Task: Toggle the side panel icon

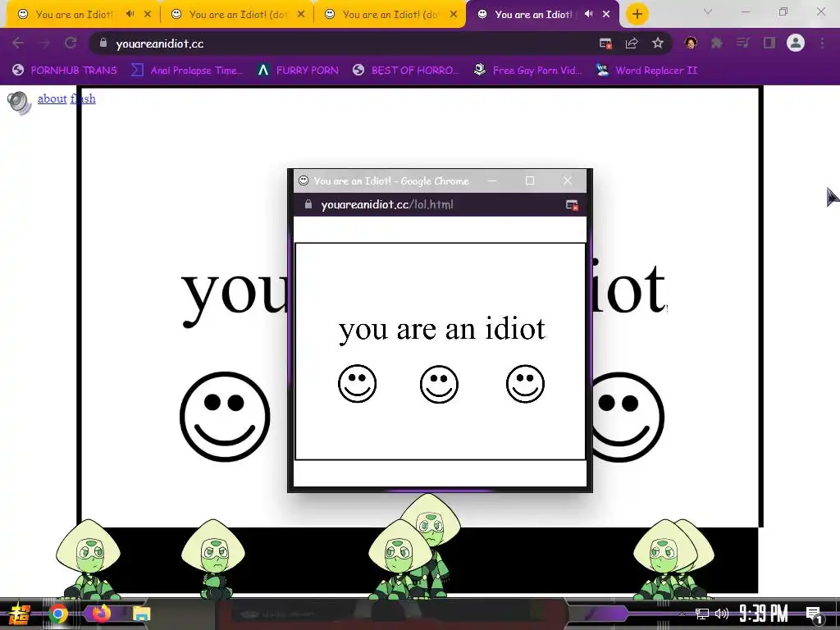Action: coord(769,43)
